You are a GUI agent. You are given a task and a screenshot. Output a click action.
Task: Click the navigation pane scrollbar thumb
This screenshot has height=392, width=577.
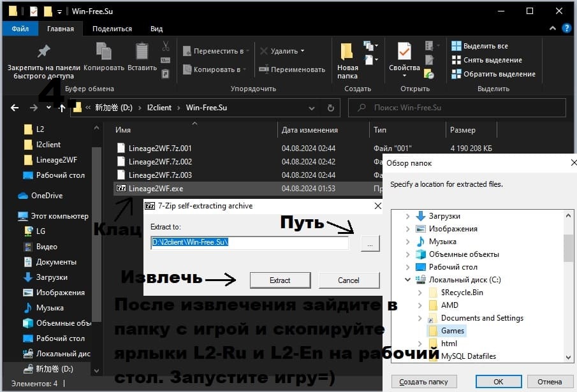96,235
